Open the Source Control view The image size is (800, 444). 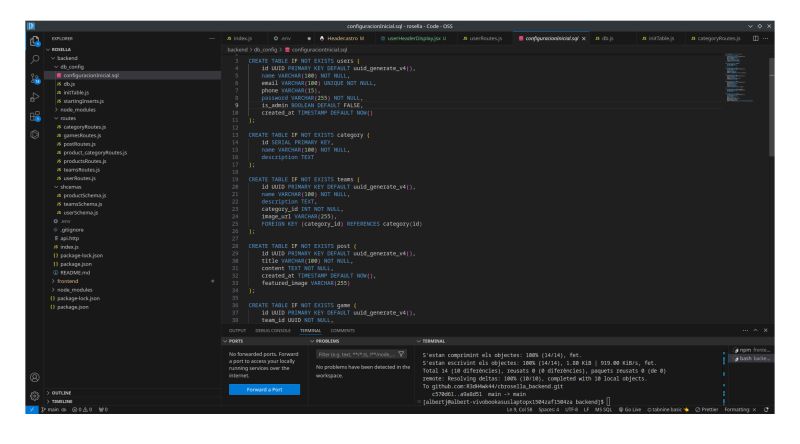[x=35, y=78]
